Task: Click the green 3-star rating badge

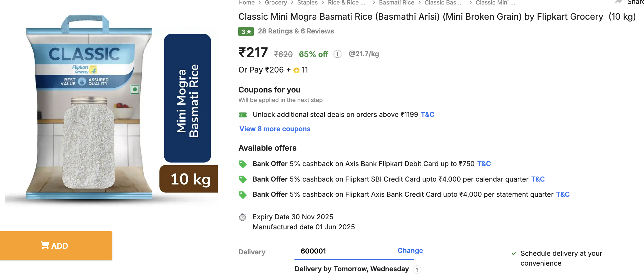Action: 246,31
